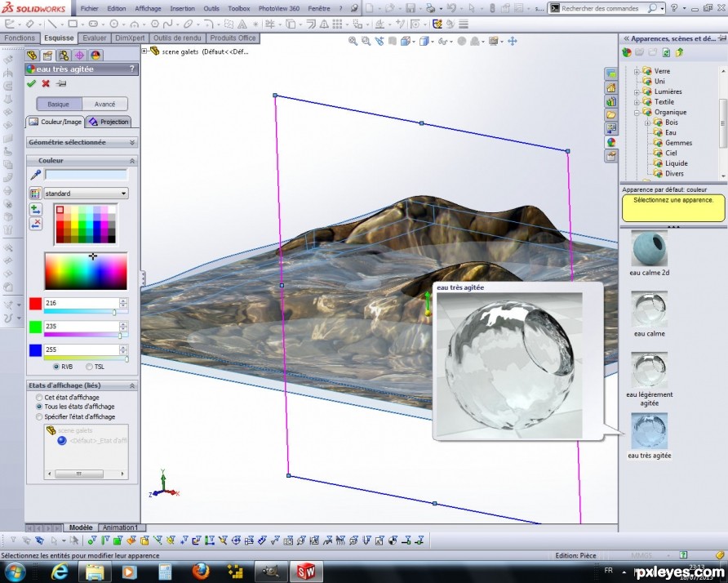
Task: Open the PhotoView 360 menu
Action: [278, 8]
